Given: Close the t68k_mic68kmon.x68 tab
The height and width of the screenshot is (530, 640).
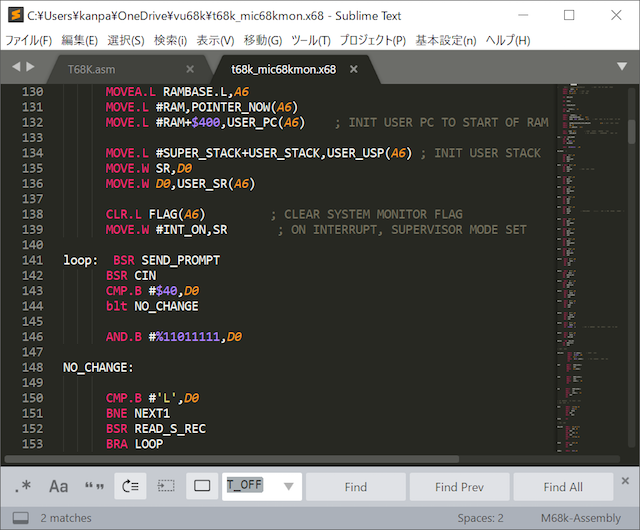Looking at the screenshot, I should click(x=356, y=70).
